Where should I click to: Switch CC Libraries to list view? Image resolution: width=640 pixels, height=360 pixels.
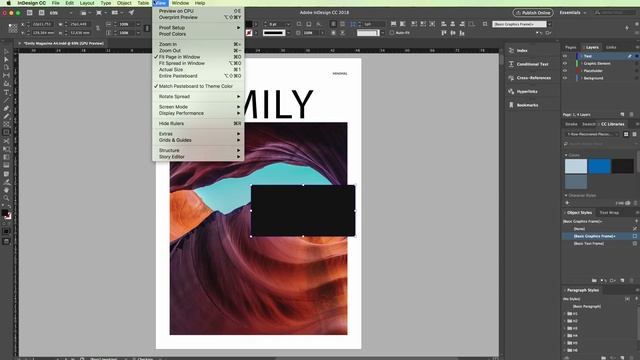[634, 134]
